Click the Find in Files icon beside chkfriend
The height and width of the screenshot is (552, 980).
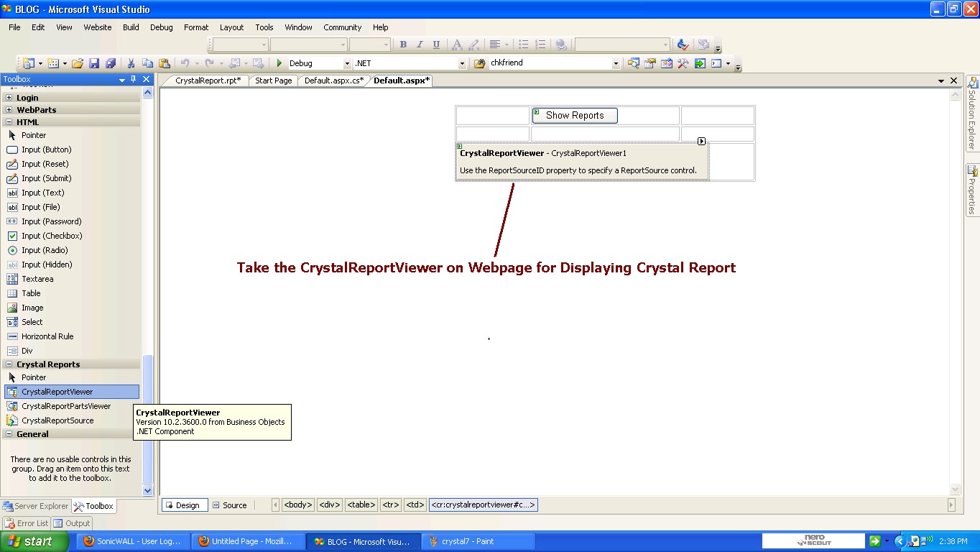(x=480, y=63)
